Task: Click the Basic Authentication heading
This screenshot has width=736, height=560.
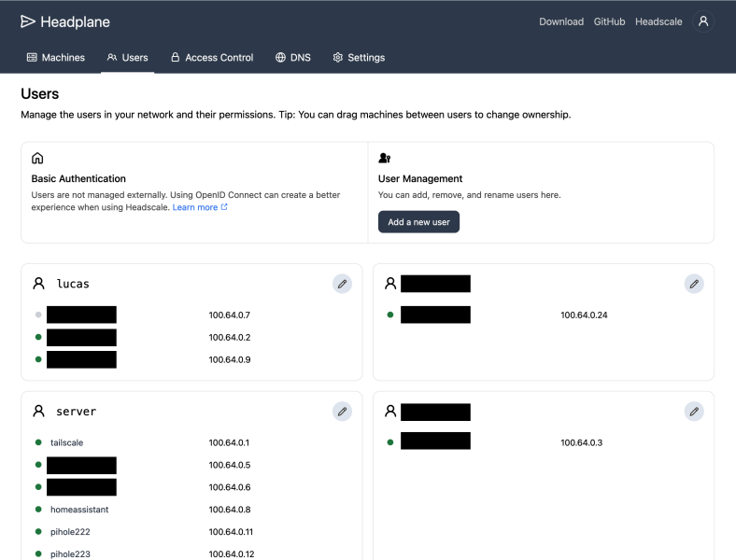Action: [78, 178]
